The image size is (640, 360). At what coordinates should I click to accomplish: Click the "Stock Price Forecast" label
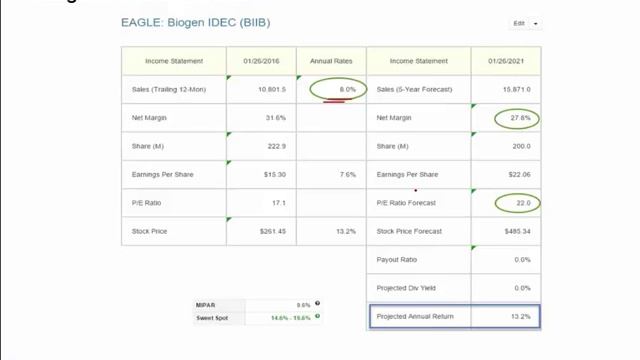point(409,231)
